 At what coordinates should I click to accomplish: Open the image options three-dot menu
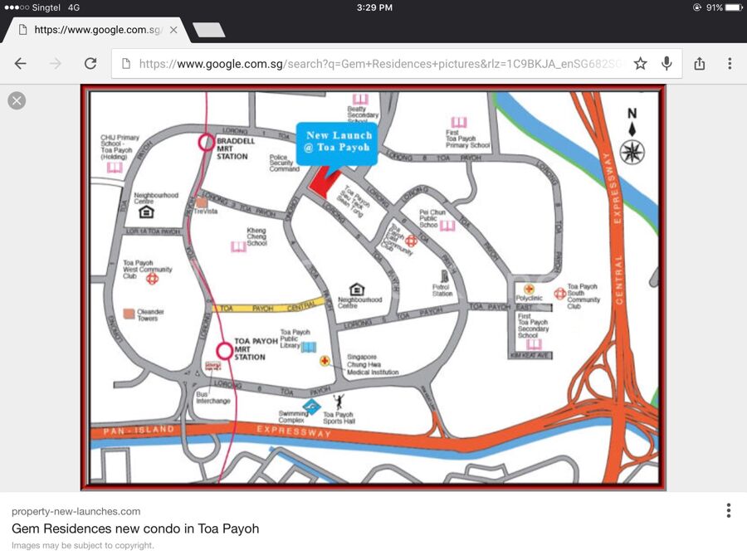click(729, 510)
